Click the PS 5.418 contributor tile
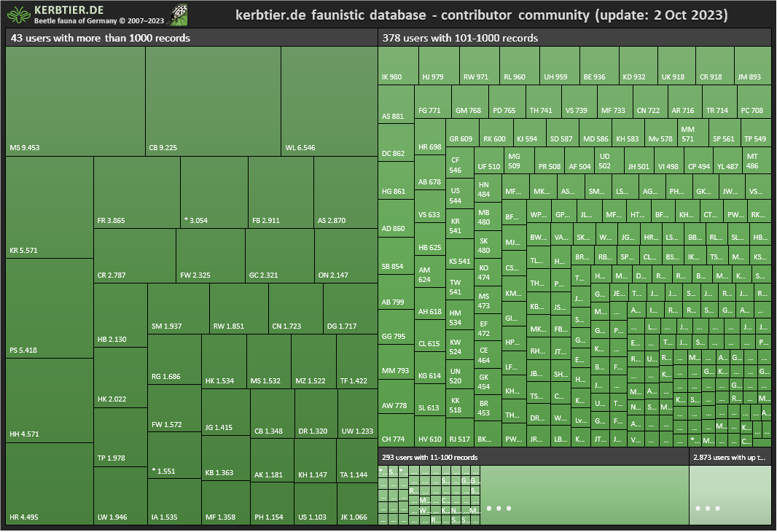This screenshot has height=532, width=777. (50, 308)
